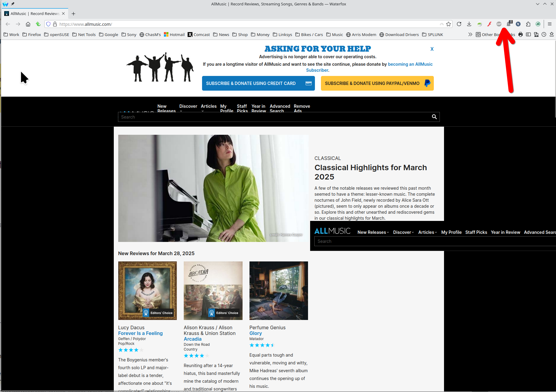Open the pianist in green dress feature image
This screenshot has width=556, height=392.
213,188
